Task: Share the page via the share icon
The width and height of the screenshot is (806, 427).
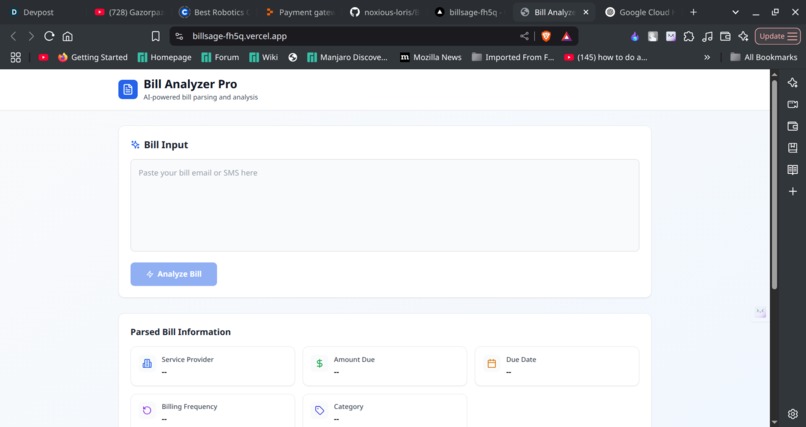Action: click(524, 36)
